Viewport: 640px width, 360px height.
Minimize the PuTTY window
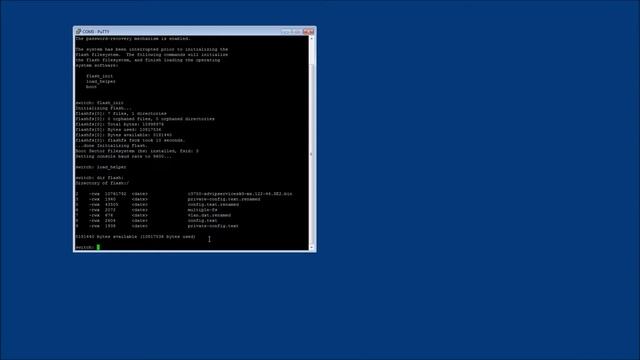click(x=286, y=31)
